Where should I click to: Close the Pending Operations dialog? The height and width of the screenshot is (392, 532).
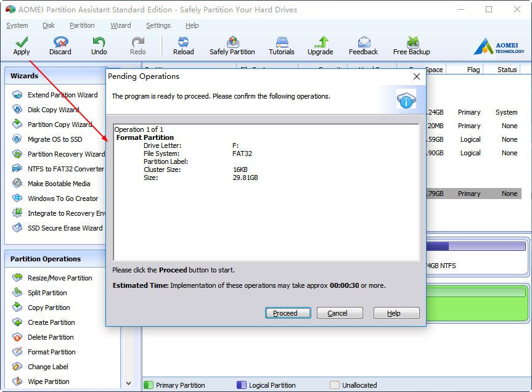417,76
